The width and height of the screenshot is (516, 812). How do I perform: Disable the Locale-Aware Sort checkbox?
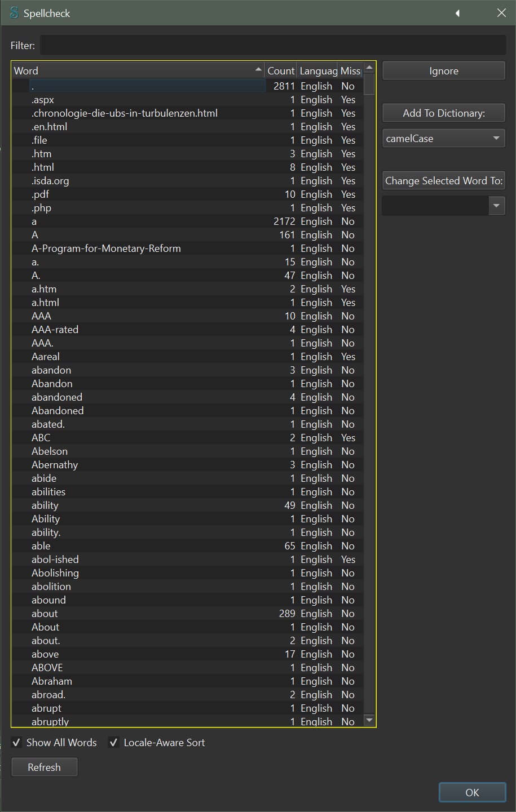[114, 743]
